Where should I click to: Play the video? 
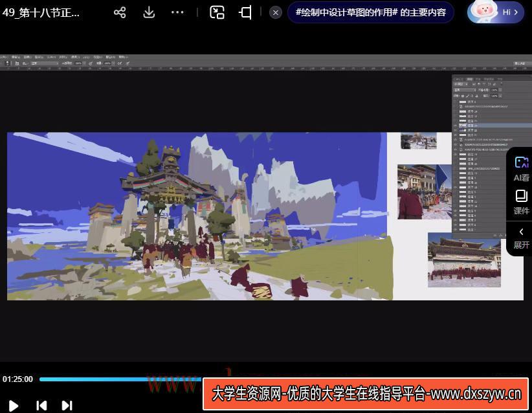tap(13, 405)
